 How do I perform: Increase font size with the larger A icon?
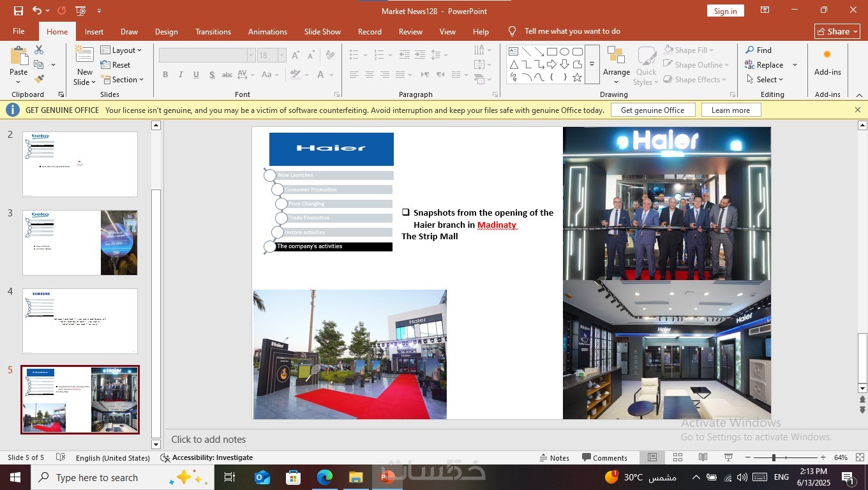pyautogui.click(x=296, y=56)
